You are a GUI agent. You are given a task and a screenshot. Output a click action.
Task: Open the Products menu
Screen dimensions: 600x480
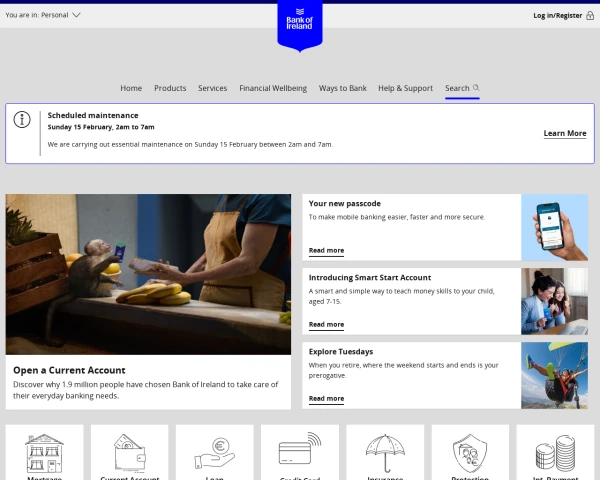tap(170, 88)
